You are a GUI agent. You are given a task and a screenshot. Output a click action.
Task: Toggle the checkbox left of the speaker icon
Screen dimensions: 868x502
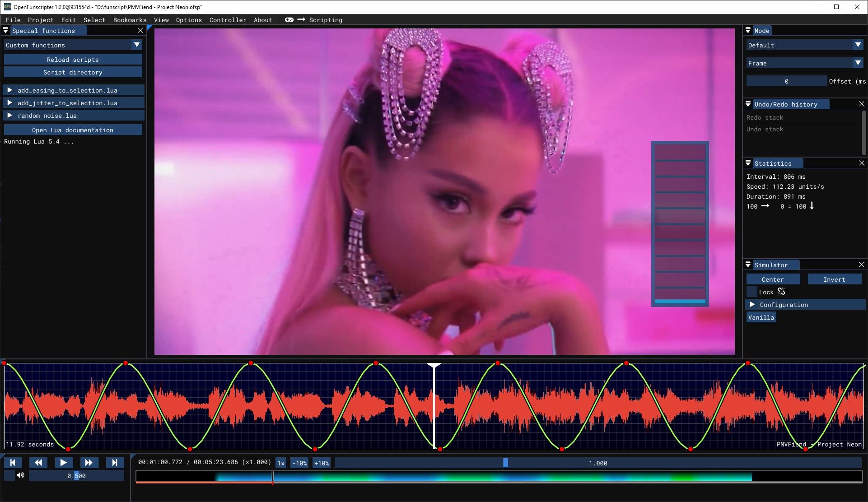tap(9, 475)
